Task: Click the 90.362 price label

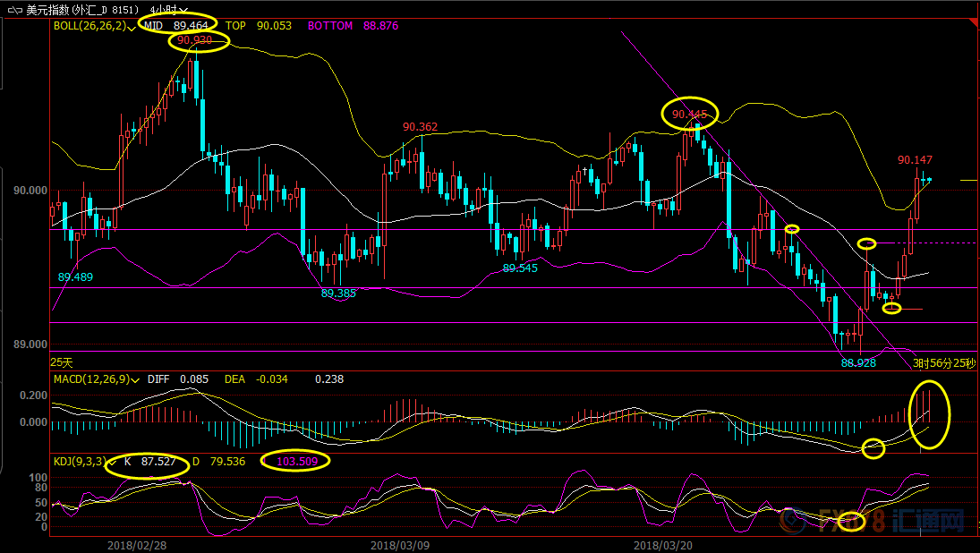Action: click(420, 127)
